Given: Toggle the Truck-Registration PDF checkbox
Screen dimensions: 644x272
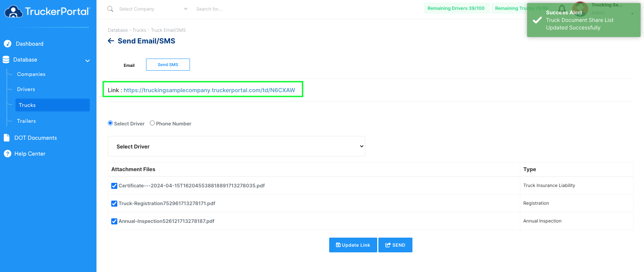Looking at the screenshot, I should 114,204.
